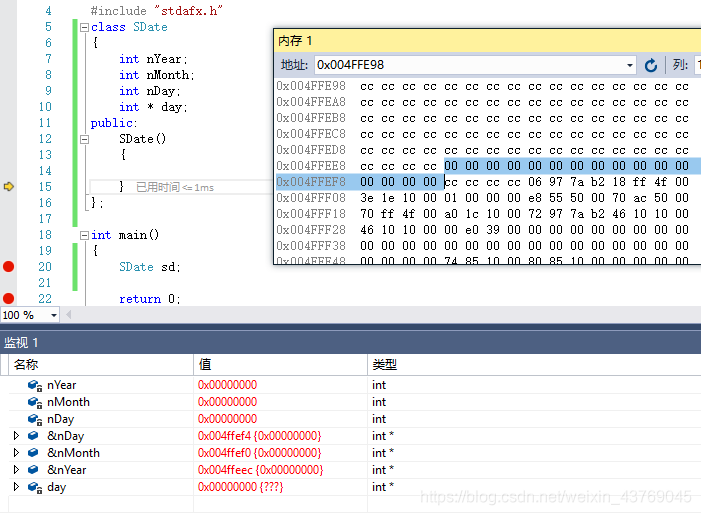Expand the &nYear watch entry

(17, 470)
